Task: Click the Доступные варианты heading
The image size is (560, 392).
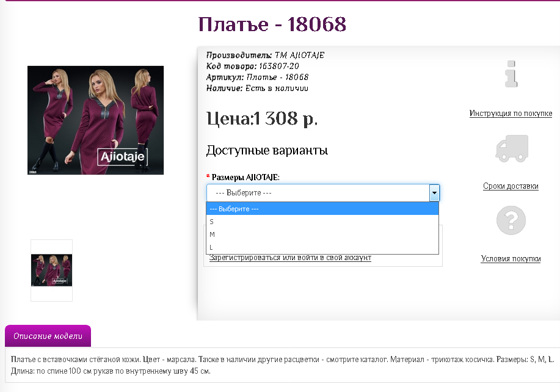Action: [x=267, y=150]
